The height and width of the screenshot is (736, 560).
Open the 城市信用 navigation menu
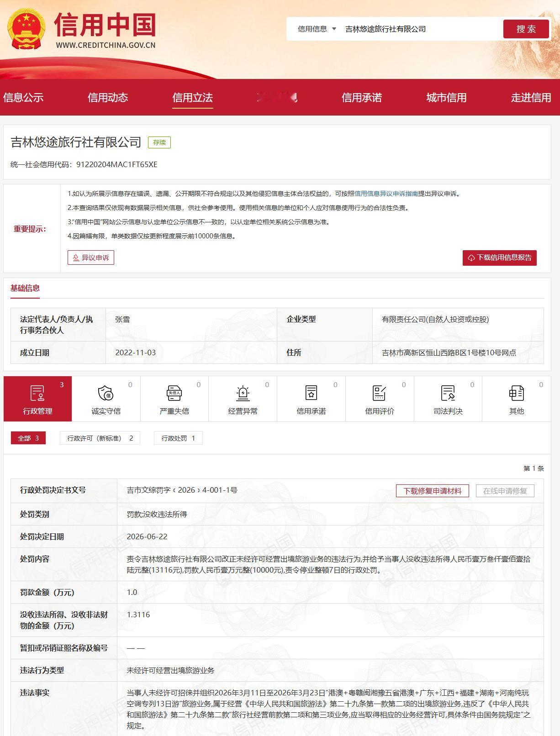coord(446,97)
